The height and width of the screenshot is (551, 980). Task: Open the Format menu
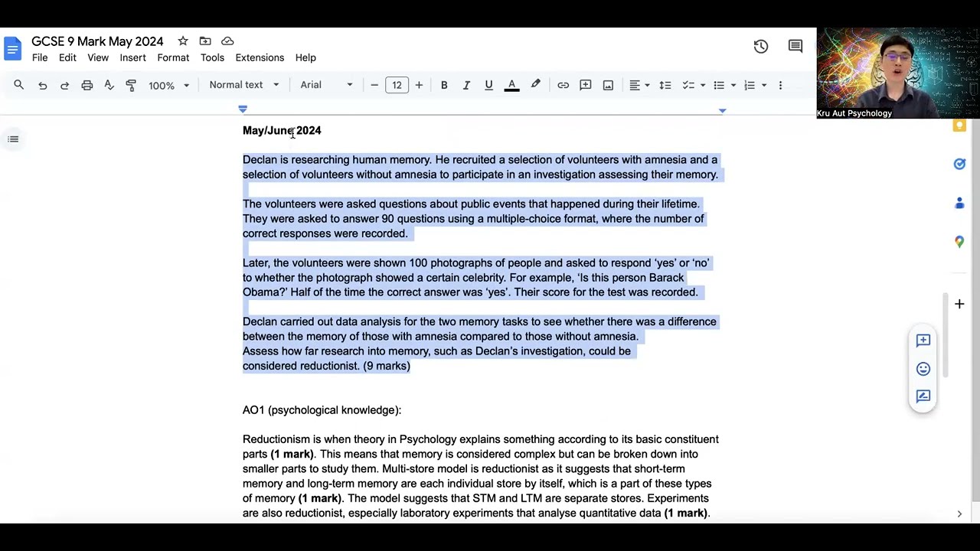pos(173,58)
